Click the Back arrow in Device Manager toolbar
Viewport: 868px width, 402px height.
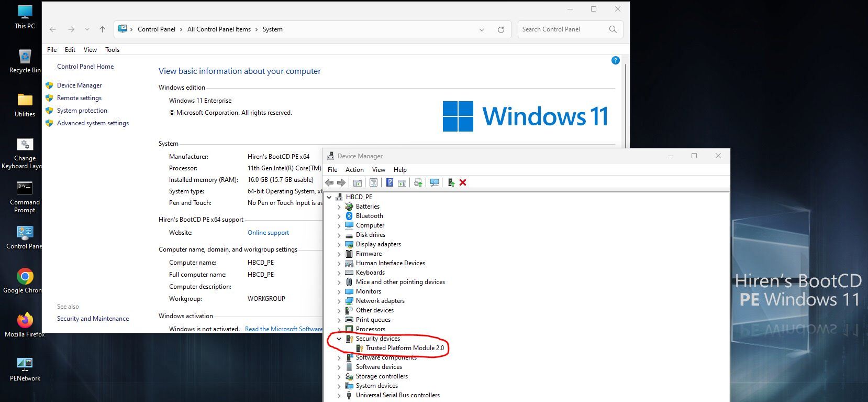coord(329,182)
